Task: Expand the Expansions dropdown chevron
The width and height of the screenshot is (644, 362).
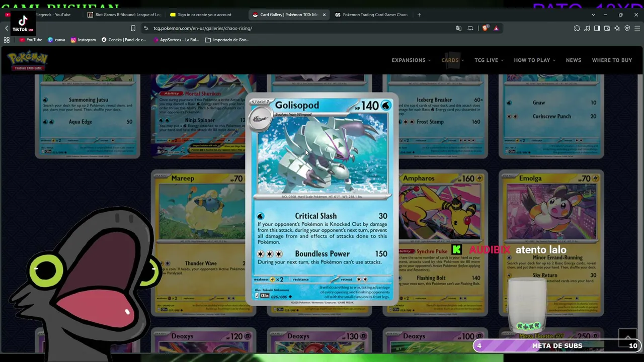Action: pyautogui.click(x=429, y=60)
